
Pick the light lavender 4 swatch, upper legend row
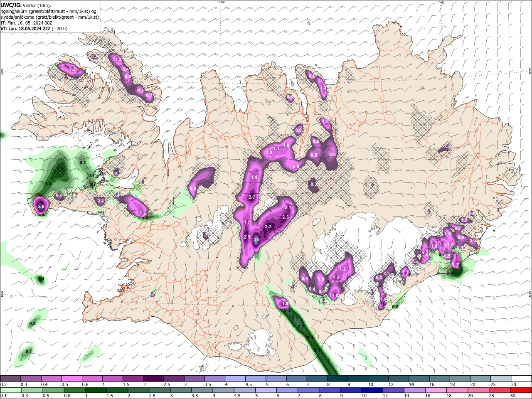click(x=235, y=379)
